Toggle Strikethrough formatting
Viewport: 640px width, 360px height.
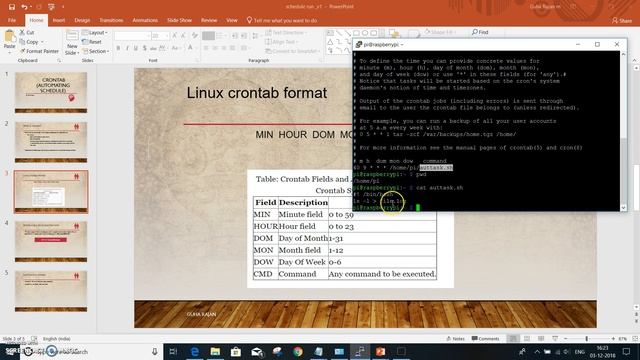coord(153,48)
